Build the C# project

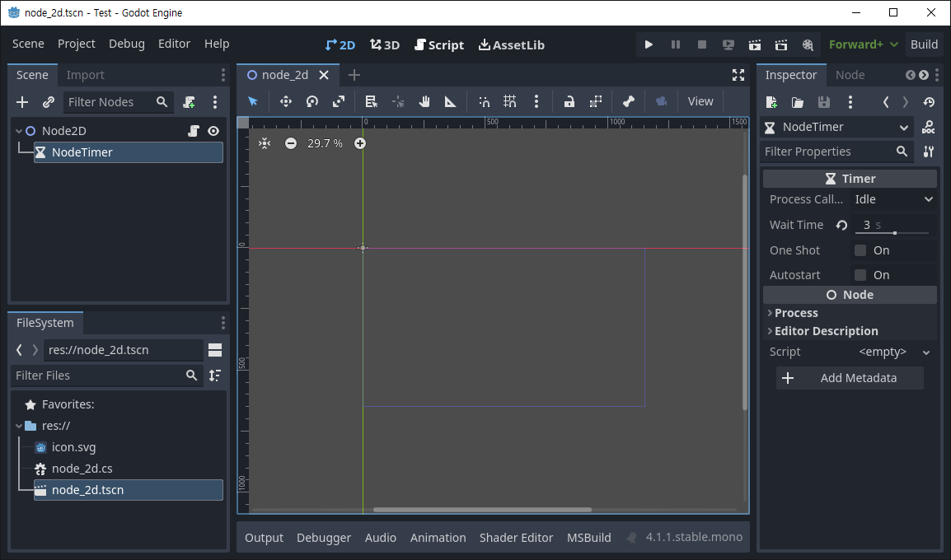925,44
